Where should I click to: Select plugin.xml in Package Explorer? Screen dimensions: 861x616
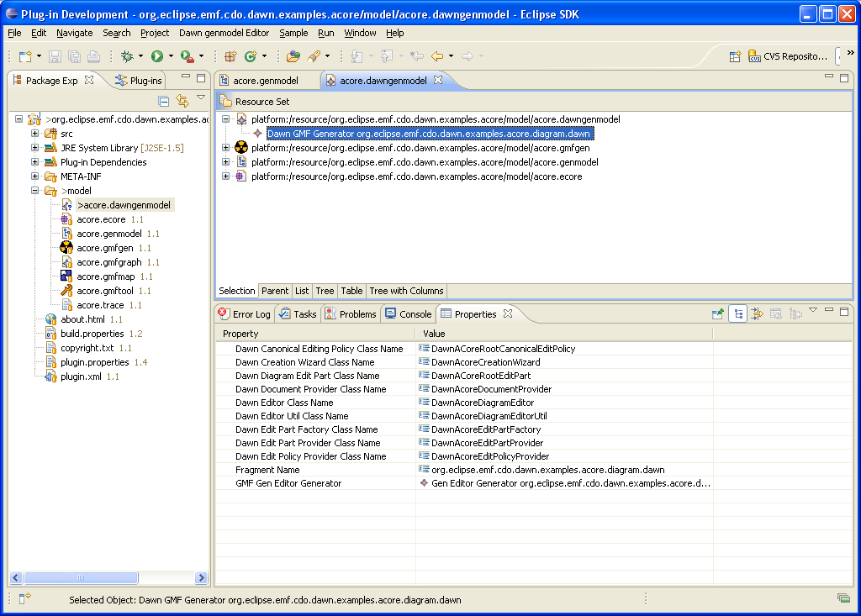point(81,376)
